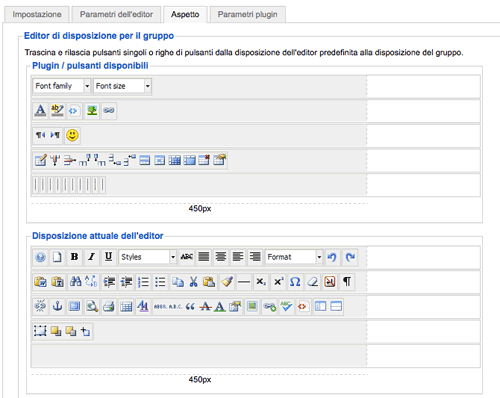The width and height of the screenshot is (500, 398).
Task: Click the numbered list icon
Action: (143, 282)
